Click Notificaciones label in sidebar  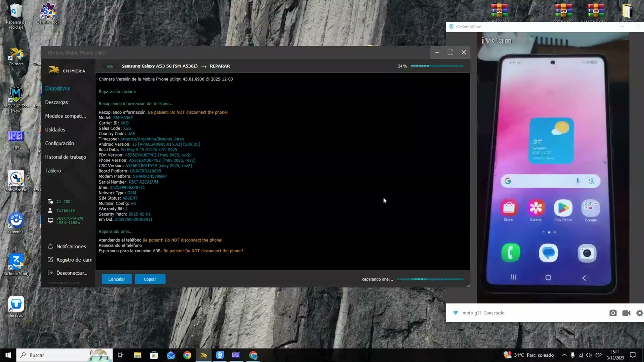(71, 246)
